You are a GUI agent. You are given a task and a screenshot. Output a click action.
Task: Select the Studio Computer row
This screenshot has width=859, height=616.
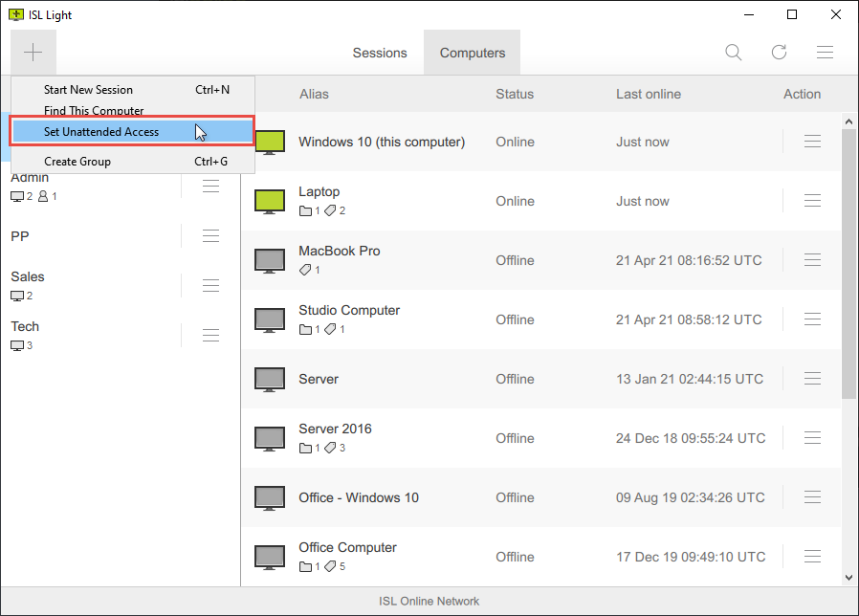478,319
